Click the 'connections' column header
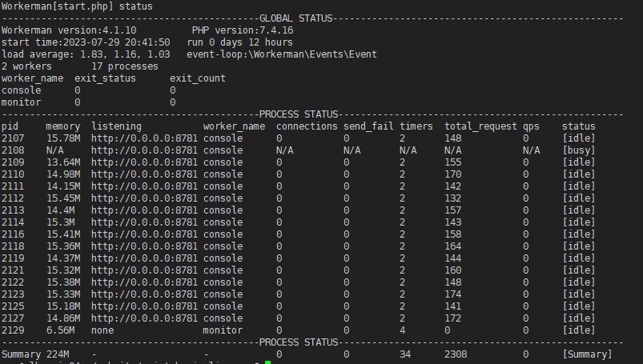The image size is (643, 364). 307,126
